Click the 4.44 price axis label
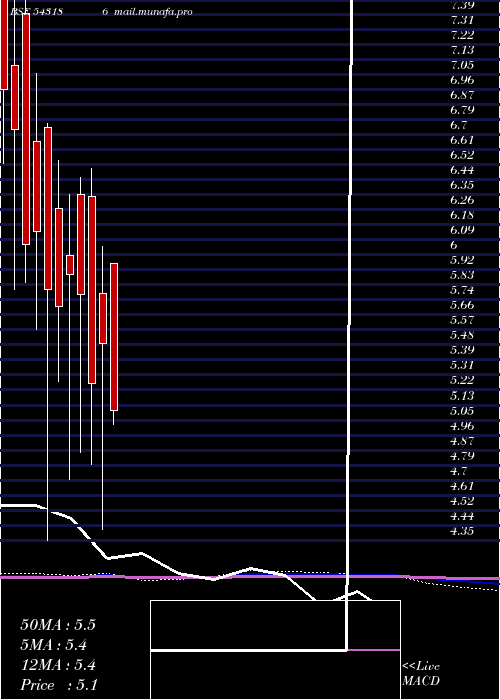Screen dimensions: 500x700 click(462, 516)
